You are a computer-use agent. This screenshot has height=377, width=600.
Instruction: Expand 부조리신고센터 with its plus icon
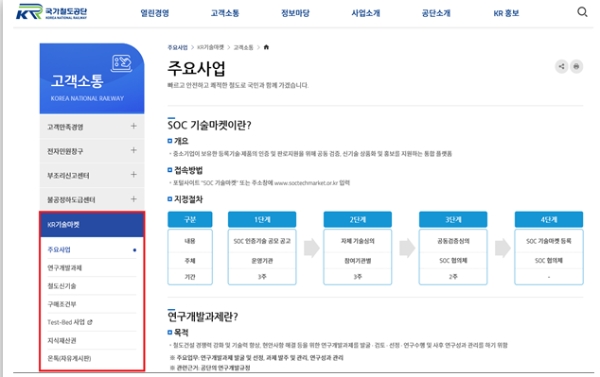click(134, 175)
